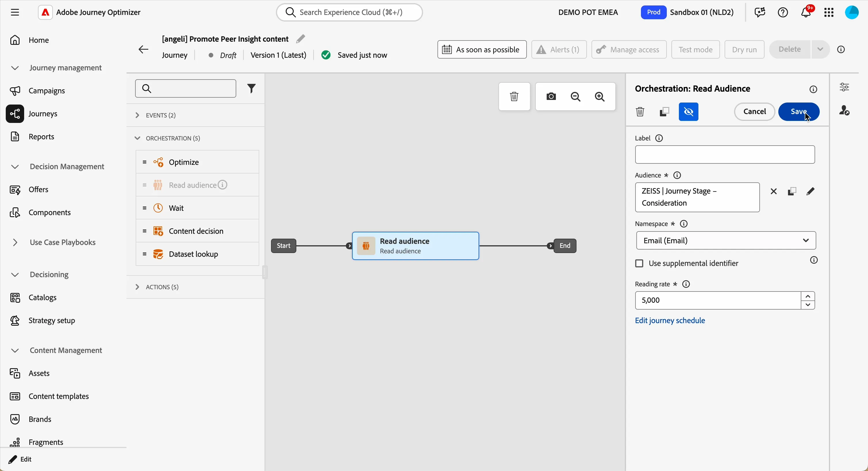The width and height of the screenshot is (868, 471).
Task: Open the Namespace Email dropdown
Action: [726, 241]
